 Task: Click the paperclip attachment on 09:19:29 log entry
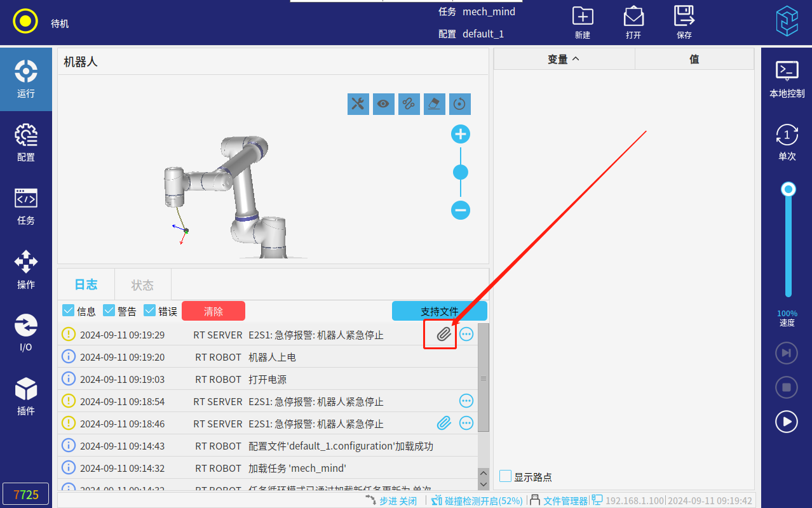(443, 334)
